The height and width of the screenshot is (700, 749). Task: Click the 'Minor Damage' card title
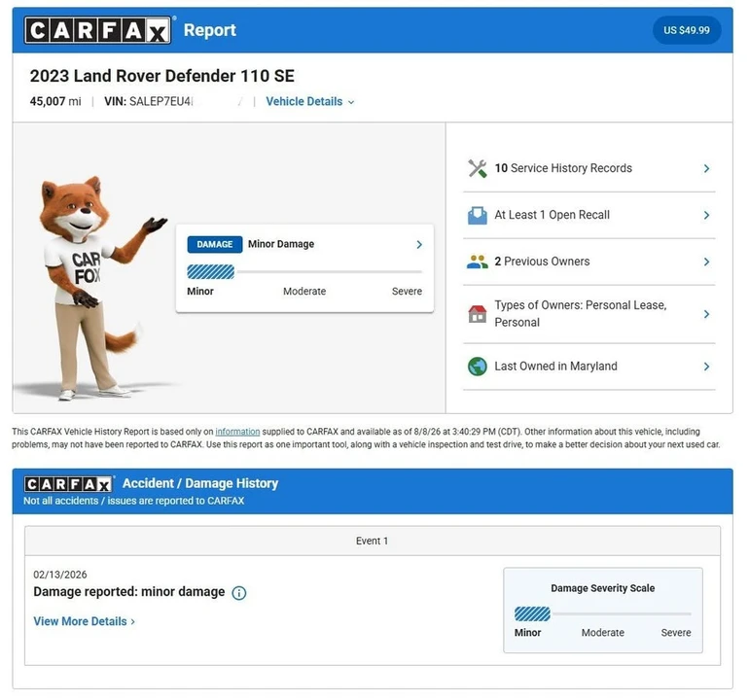pos(281,244)
